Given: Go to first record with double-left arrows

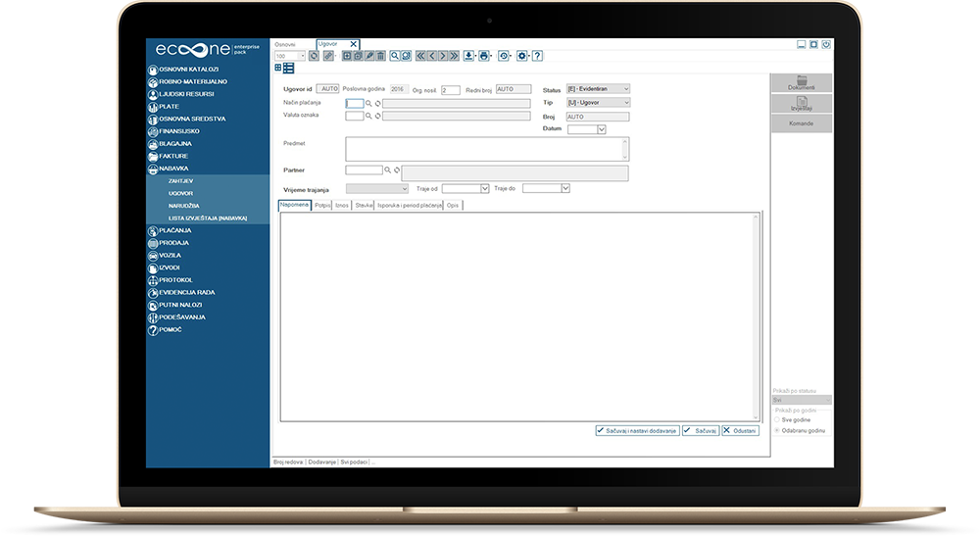Looking at the screenshot, I should [420, 56].
